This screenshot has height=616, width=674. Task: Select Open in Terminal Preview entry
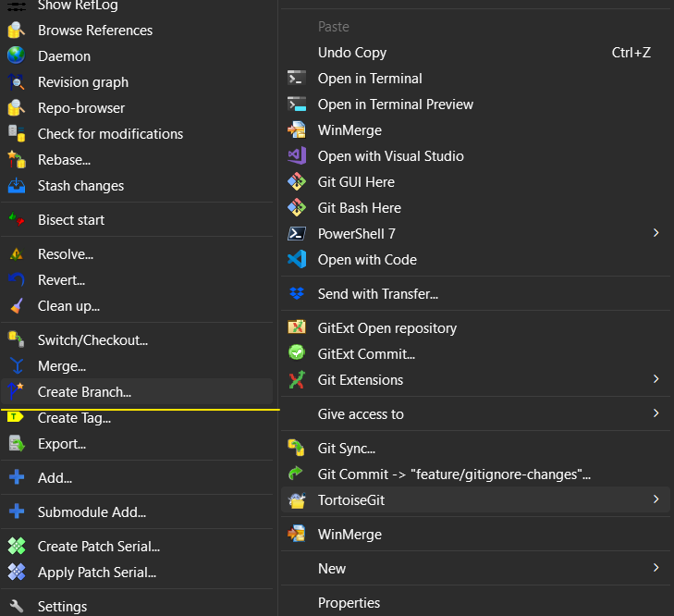coord(475,105)
